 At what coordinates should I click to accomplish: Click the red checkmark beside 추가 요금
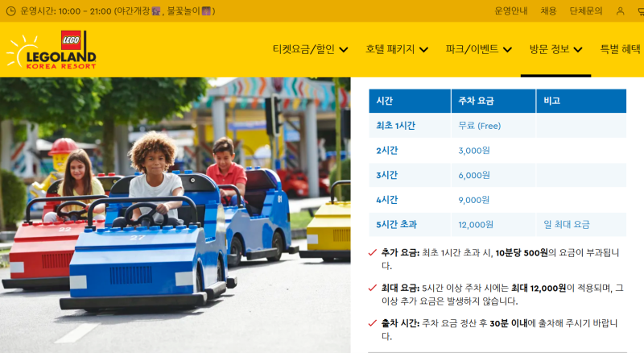click(373, 252)
